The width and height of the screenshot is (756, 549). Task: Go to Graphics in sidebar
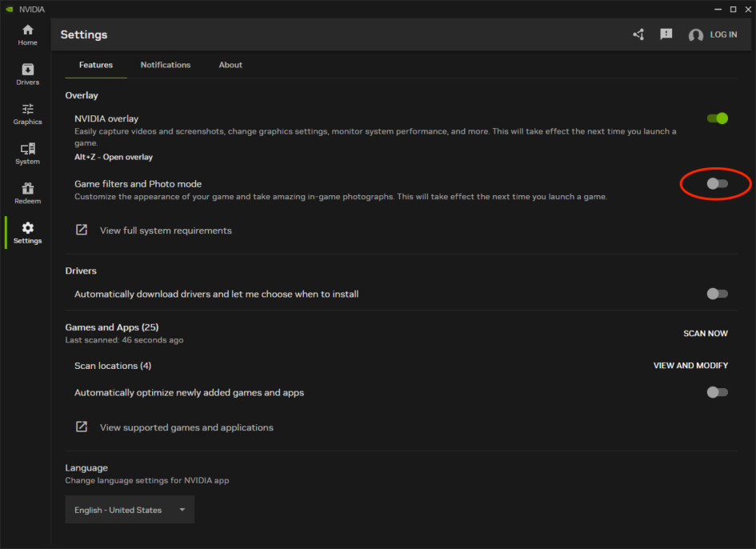27,114
